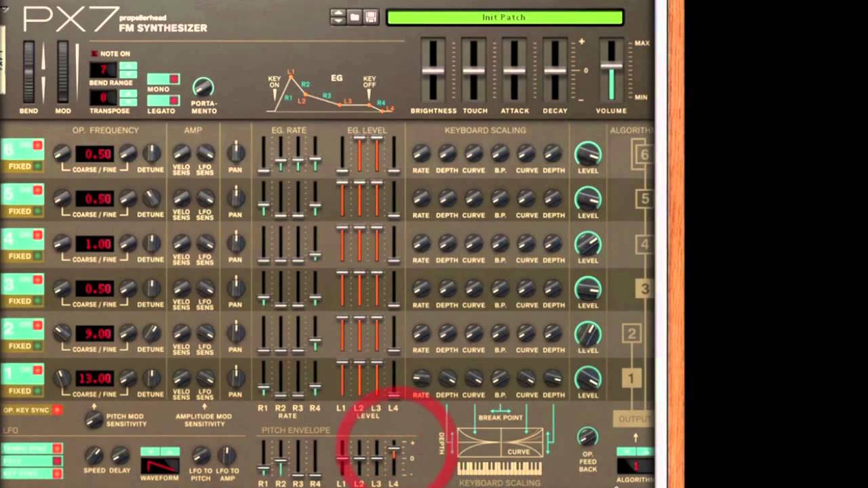Viewport: 868px width, 488px height.
Task: Select operator 5 box in algorithm display
Action: (x=643, y=199)
